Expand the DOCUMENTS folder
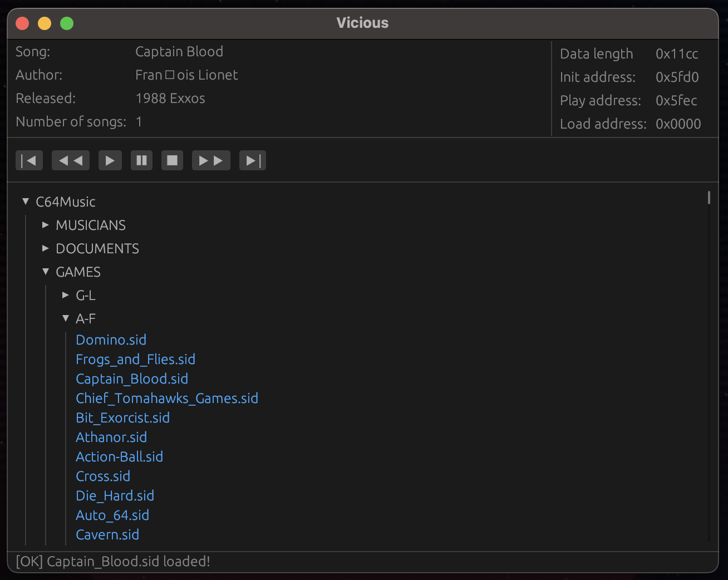The height and width of the screenshot is (580, 728). point(46,248)
